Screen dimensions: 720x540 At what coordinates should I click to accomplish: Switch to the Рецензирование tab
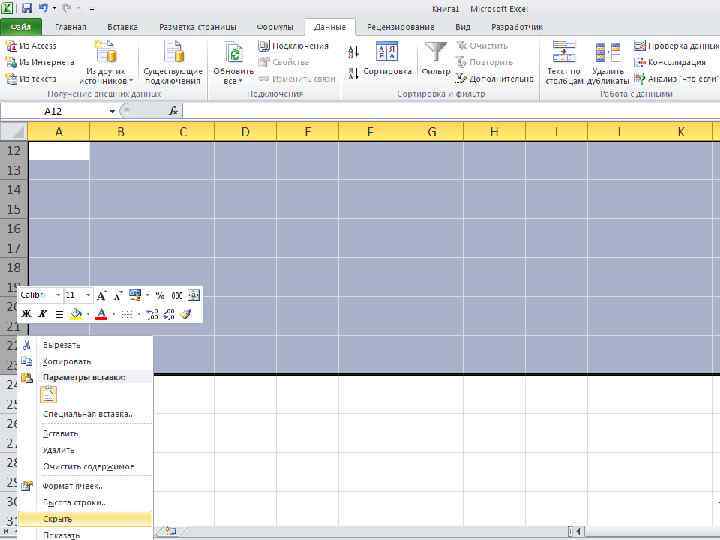400,27
